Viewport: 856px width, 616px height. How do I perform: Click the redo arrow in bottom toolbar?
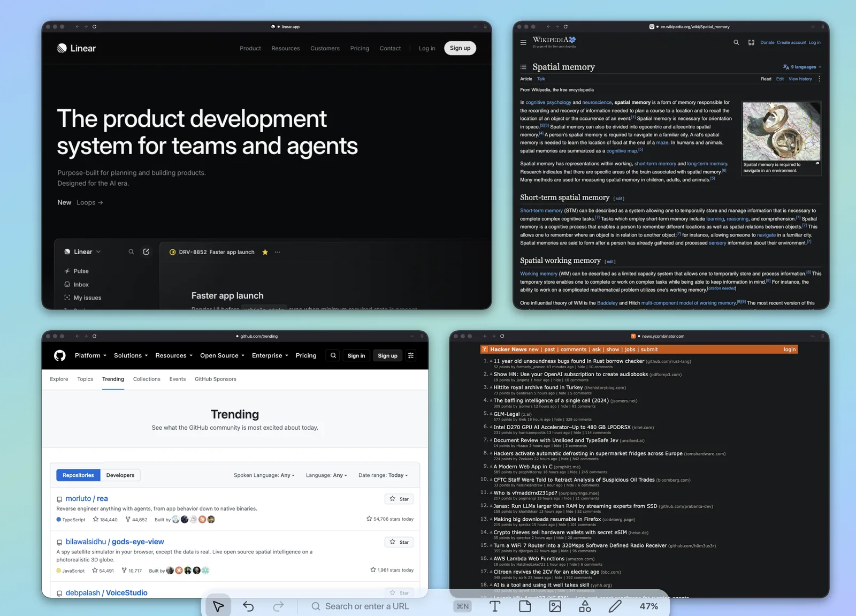(278, 606)
